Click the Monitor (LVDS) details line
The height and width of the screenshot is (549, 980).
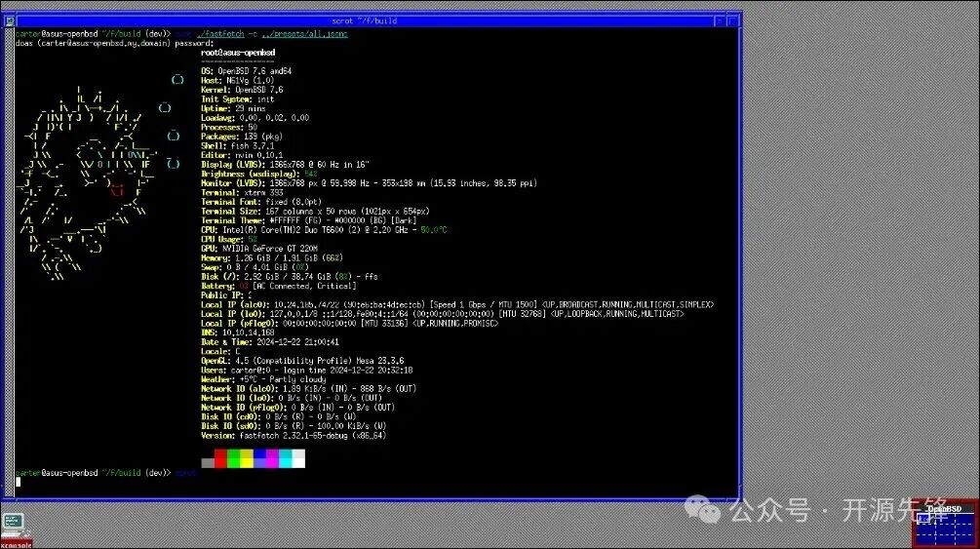point(369,183)
